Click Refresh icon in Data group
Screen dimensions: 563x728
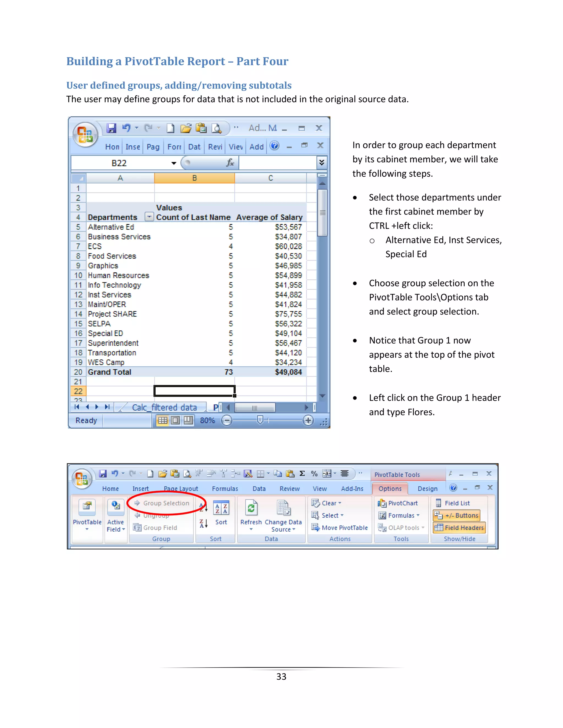pyautogui.click(x=251, y=508)
